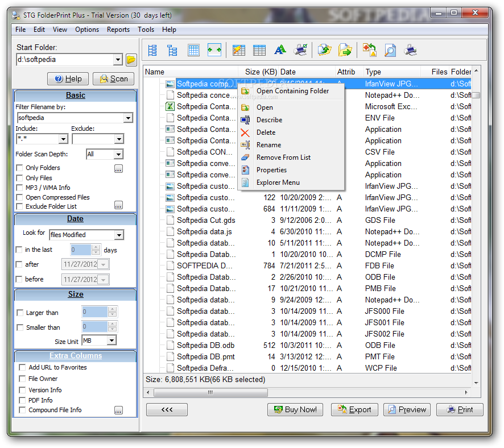Click the plain table columns toolbar icon
The image size is (504, 448).
259,50
